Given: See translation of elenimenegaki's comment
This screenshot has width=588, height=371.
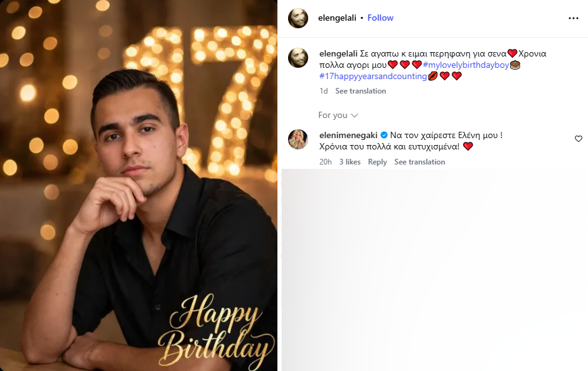Looking at the screenshot, I should [420, 162].
